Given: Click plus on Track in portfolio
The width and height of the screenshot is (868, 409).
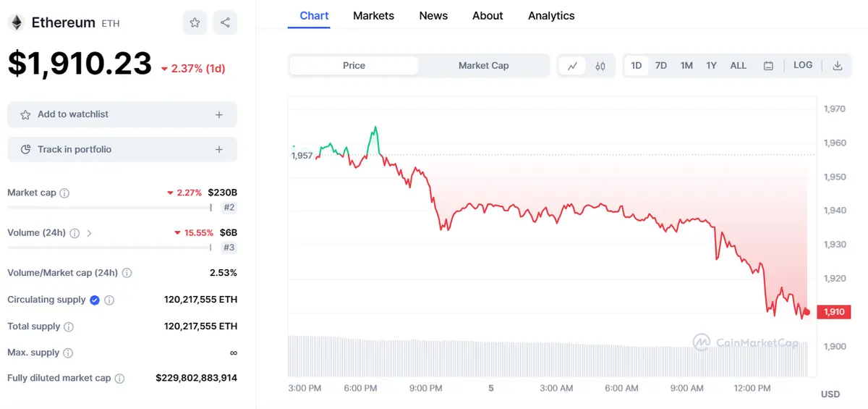Looking at the screenshot, I should point(219,150).
